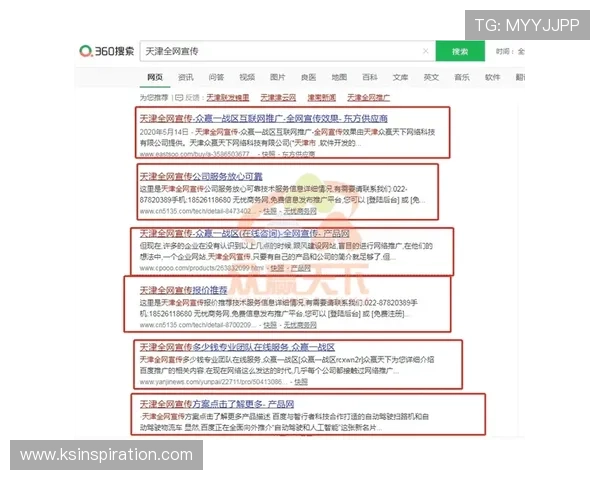Open the 时间 filter dropdown
This screenshot has width=600, height=480.
[x=510, y=51]
